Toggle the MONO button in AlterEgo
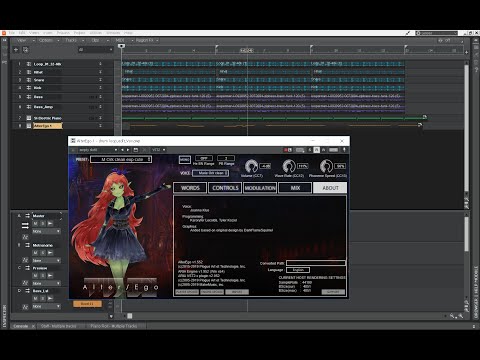This screenshot has height=360, width=480. point(184,160)
